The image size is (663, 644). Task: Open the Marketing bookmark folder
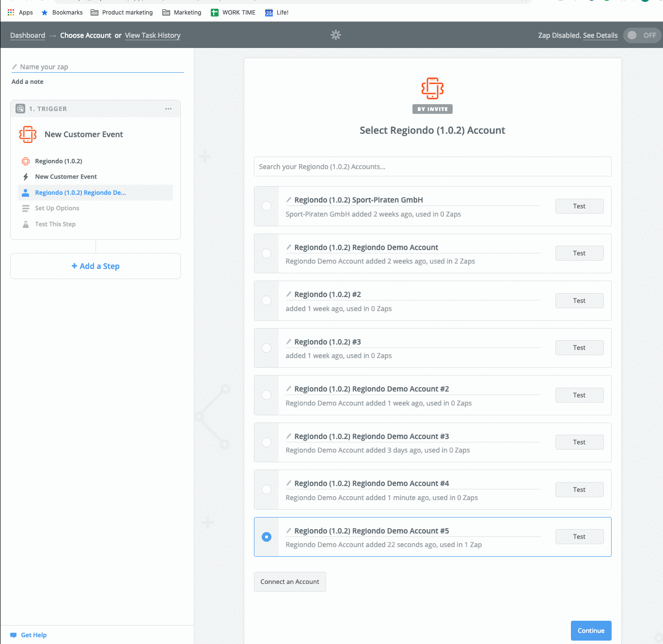pyautogui.click(x=182, y=13)
